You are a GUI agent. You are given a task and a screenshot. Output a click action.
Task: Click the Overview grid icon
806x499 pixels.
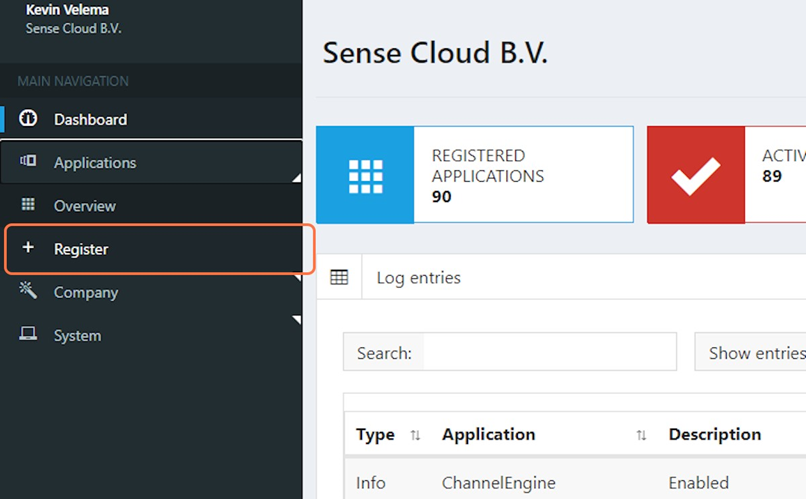(28, 204)
